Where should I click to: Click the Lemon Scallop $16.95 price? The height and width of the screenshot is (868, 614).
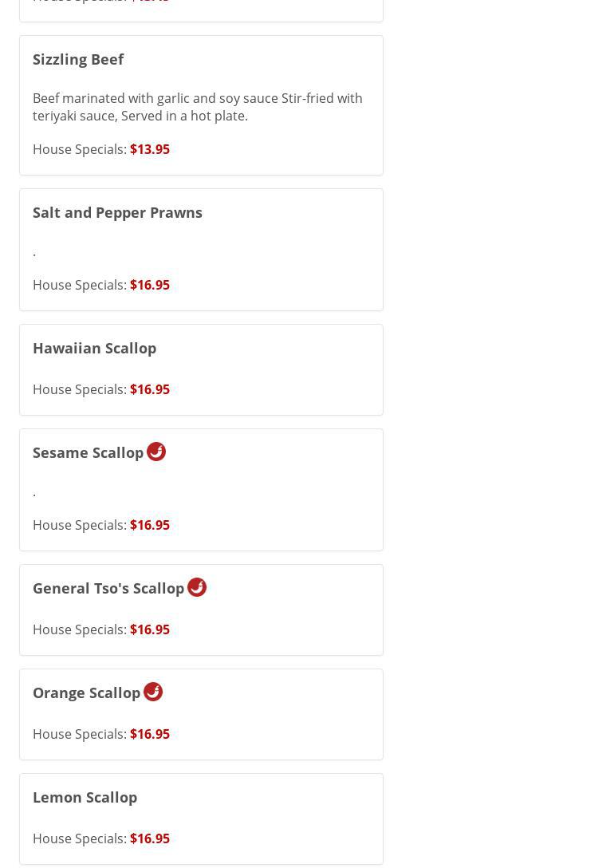coord(150,838)
